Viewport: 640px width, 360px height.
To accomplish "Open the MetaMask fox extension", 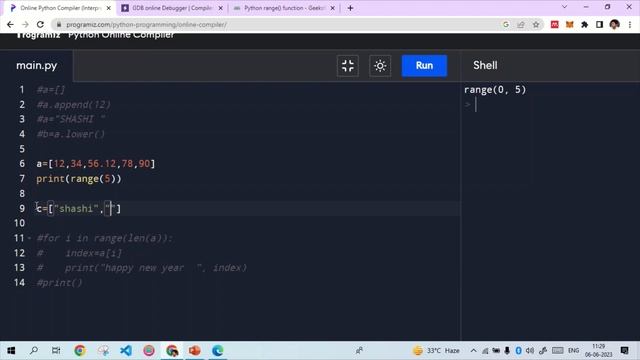I will tap(569, 24).
